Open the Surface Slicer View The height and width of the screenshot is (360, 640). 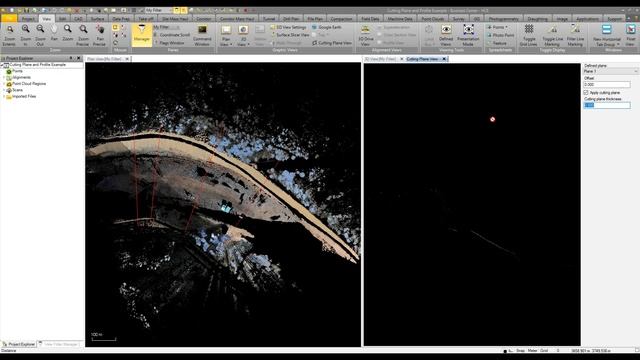(290, 35)
